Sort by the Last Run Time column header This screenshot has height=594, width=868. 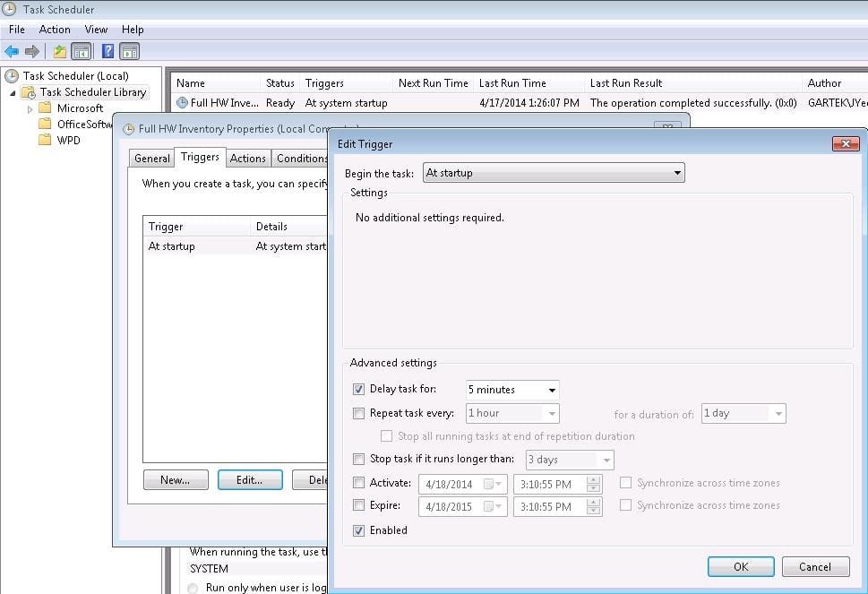pyautogui.click(x=529, y=83)
